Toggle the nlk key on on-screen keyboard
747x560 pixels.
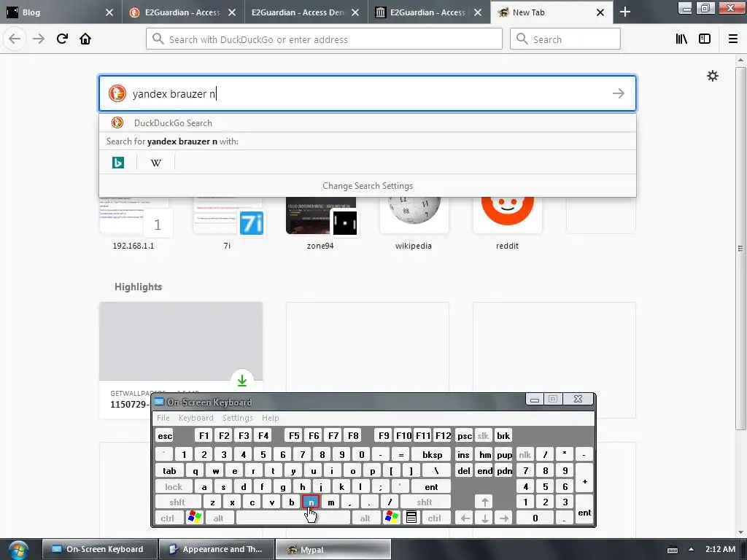point(525,454)
